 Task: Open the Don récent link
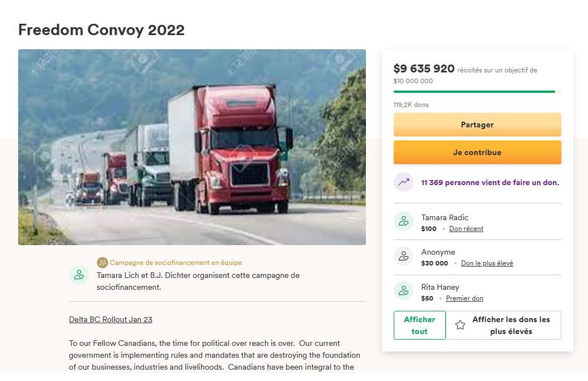point(466,229)
